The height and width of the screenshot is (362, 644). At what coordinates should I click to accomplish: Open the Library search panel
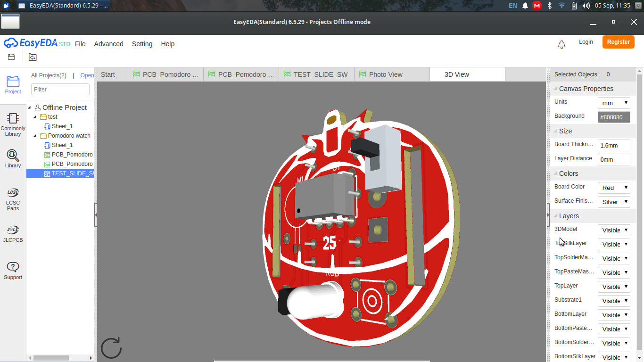13,158
